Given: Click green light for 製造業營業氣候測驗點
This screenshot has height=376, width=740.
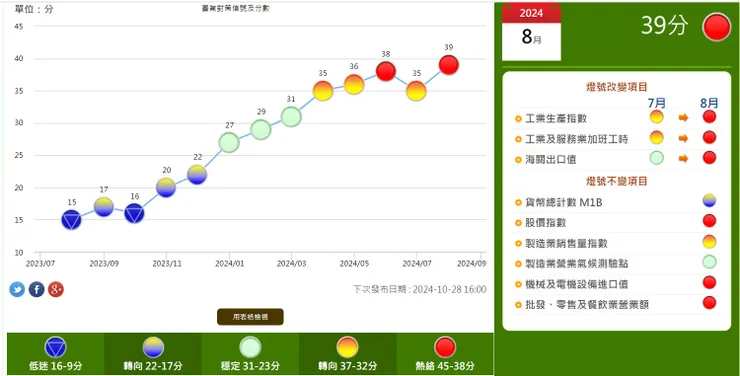Looking at the screenshot, I should point(709,262).
